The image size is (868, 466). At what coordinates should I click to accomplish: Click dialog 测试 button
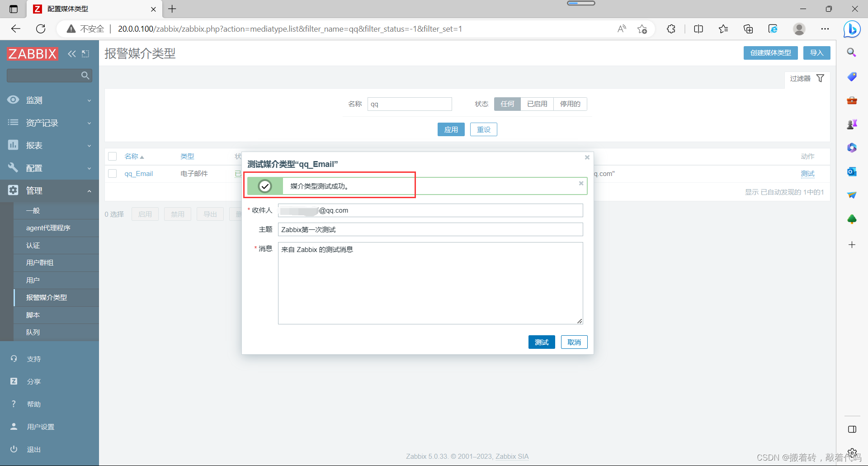[542, 342]
